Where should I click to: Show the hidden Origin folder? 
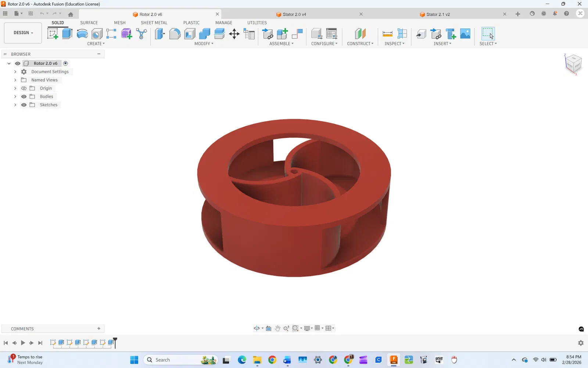point(24,88)
